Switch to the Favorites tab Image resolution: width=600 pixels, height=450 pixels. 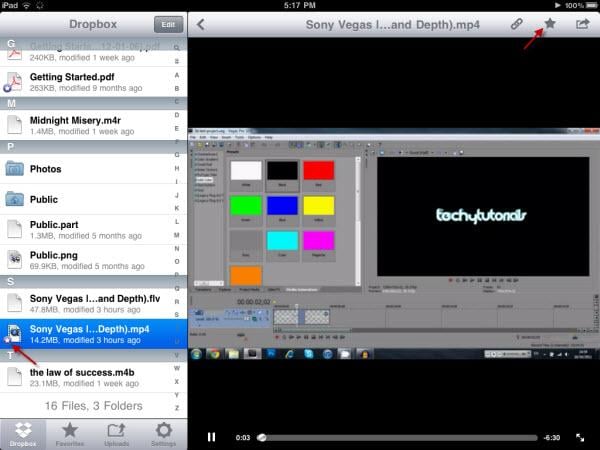(70, 434)
